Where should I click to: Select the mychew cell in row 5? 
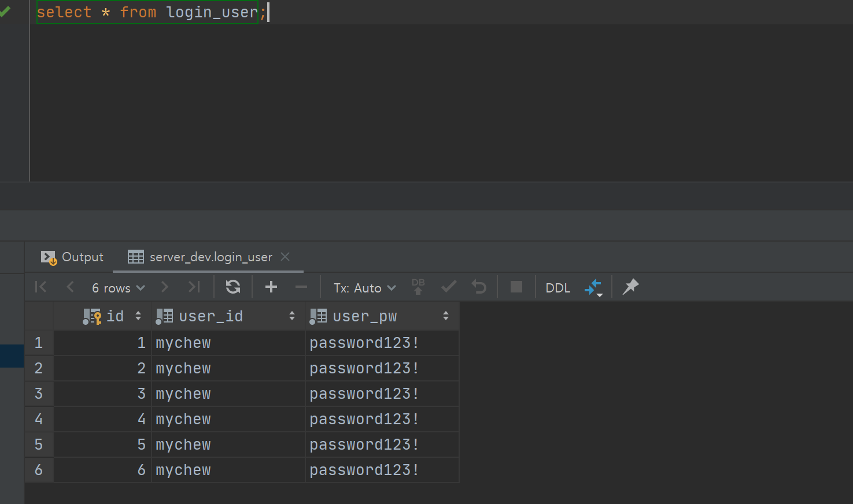point(228,444)
